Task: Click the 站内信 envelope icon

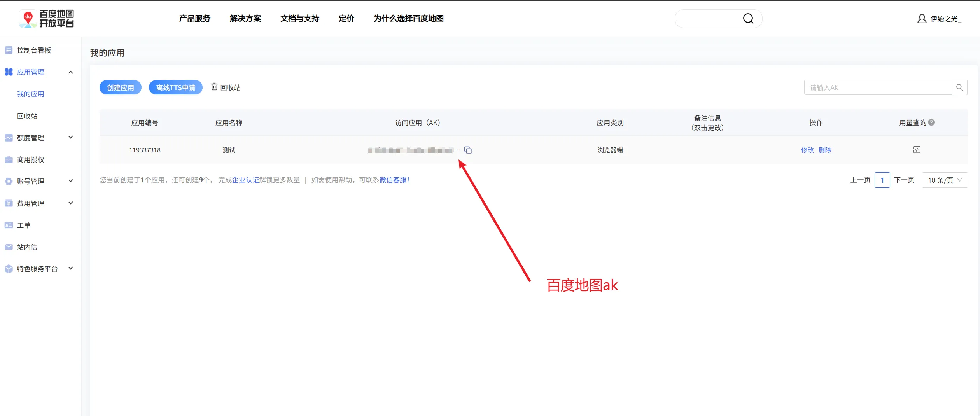Action: (x=9, y=247)
